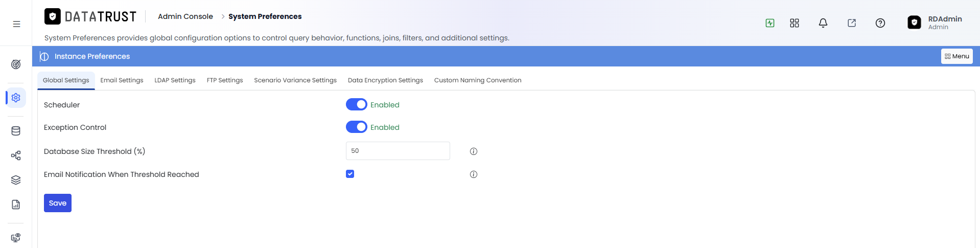Image resolution: width=980 pixels, height=248 pixels.
Task: Go to Admin Console breadcrumb
Action: 185,16
